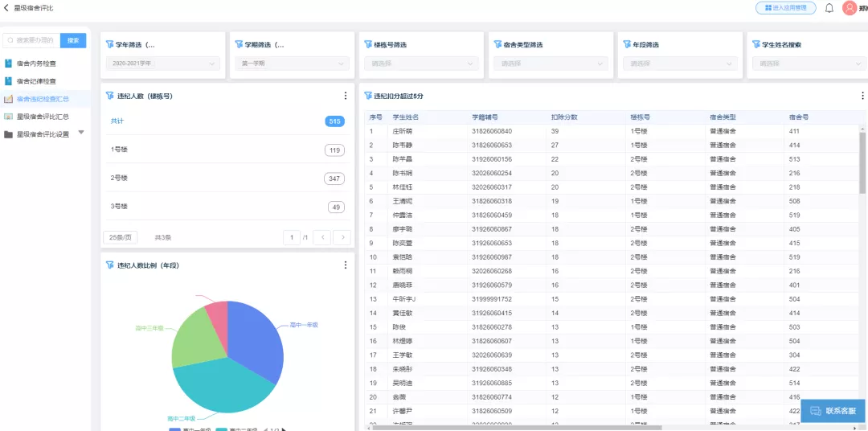Image resolution: width=868 pixels, height=431 pixels.
Task: Open the 学年筛选 dropdown showing 2020-2021学年
Action: (163, 63)
